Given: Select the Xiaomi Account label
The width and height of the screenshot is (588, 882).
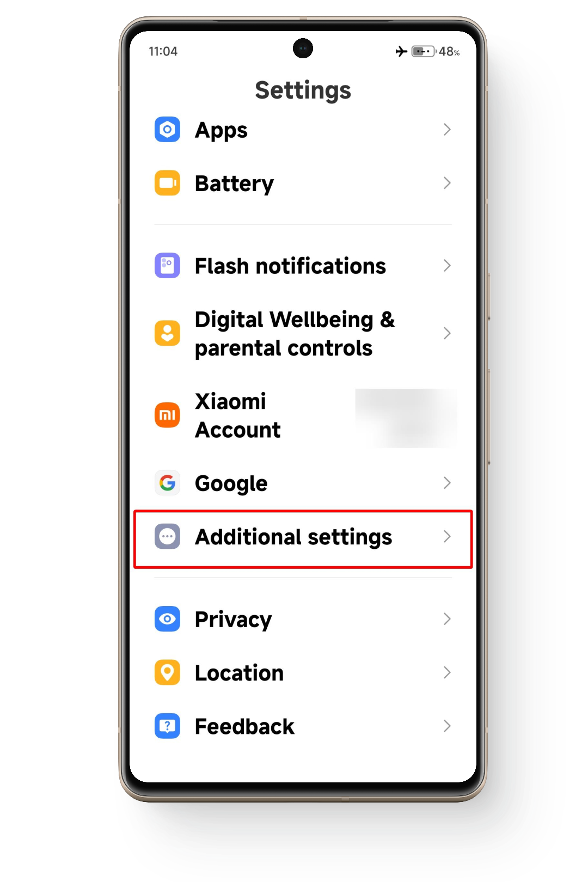Looking at the screenshot, I should pyautogui.click(x=238, y=415).
